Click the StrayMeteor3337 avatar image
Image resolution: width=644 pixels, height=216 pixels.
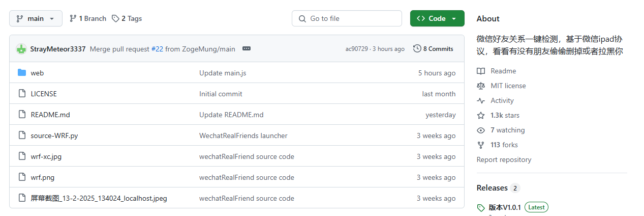coord(21,49)
